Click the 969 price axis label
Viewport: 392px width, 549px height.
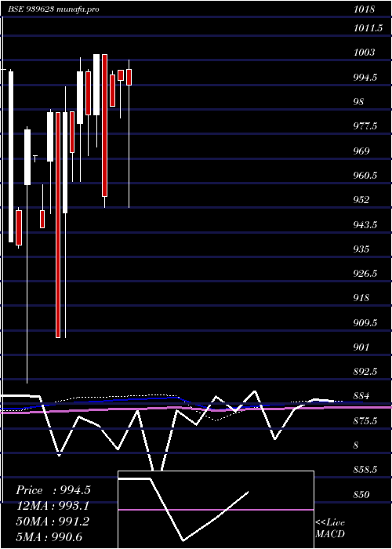click(x=361, y=151)
